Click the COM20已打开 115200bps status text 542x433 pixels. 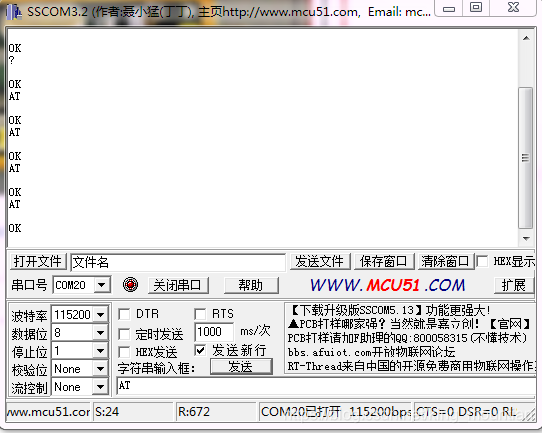(x=335, y=412)
